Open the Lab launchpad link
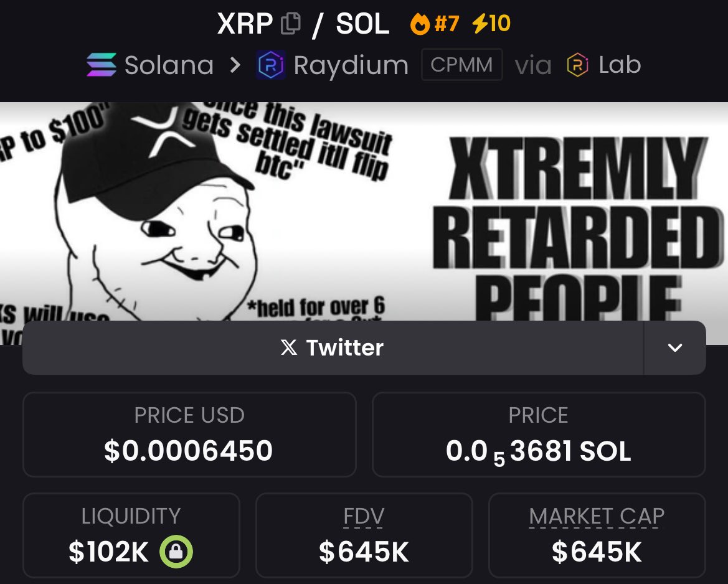The image size is (728, 584). [x=603, y=65]
